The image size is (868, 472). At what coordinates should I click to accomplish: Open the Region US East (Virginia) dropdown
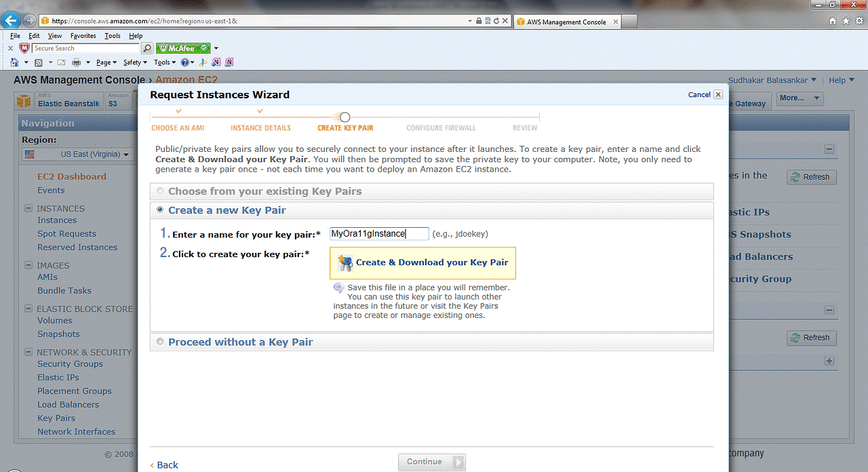pyautogui.click(x=77, y=154)
